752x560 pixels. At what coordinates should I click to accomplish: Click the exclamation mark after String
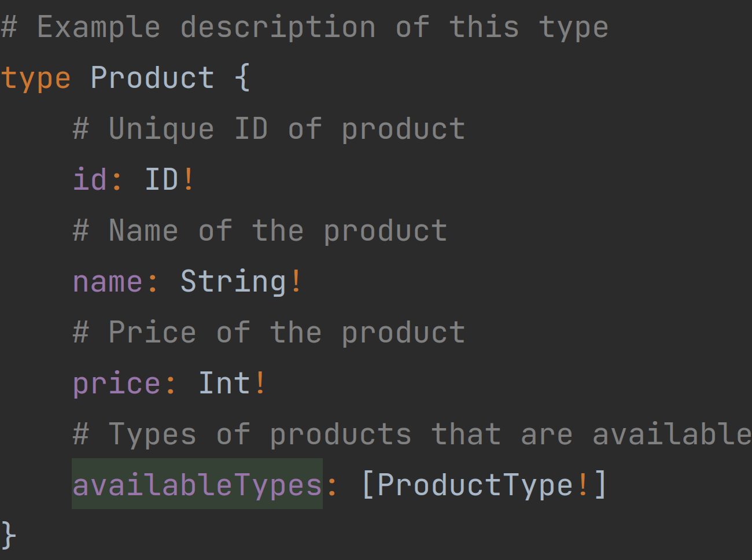(296, 282)
